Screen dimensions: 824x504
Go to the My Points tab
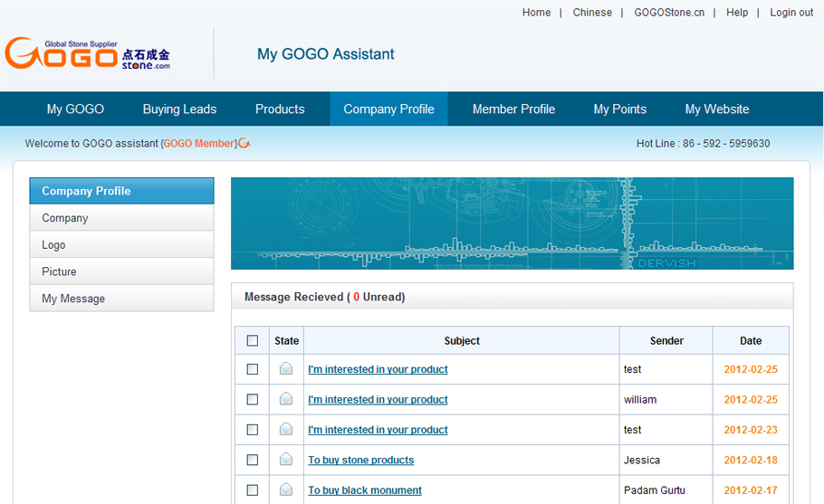619,109
